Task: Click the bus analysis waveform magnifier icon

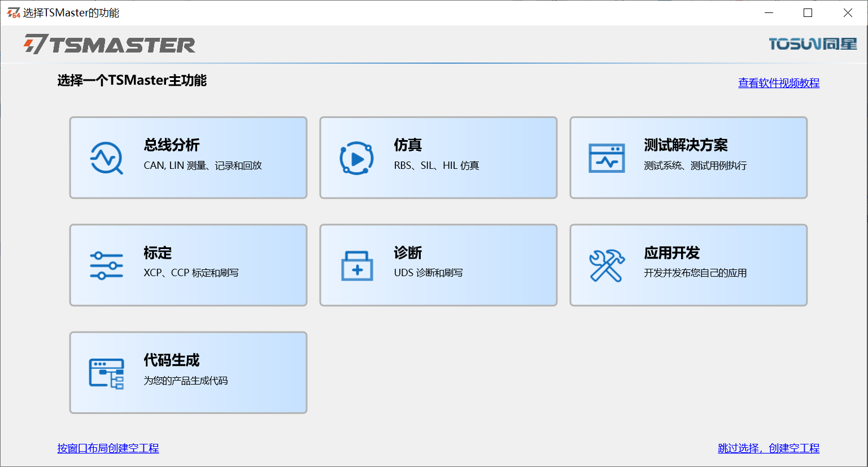Action: coord(107,158)
